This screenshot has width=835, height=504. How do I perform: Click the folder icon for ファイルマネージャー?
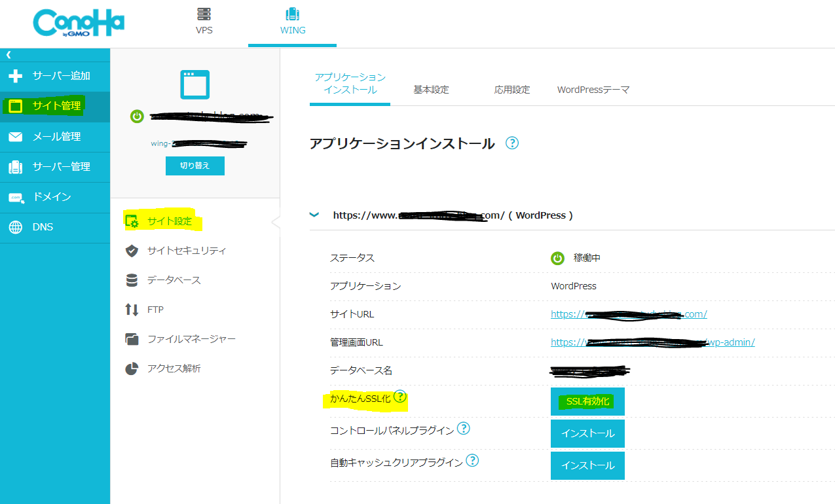point(132,339)
